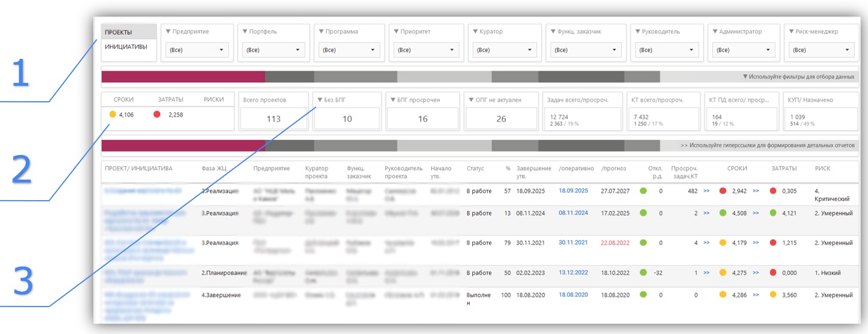Click the "Всего проектов" count 113

pyautogui.click(x=274, y=119)
